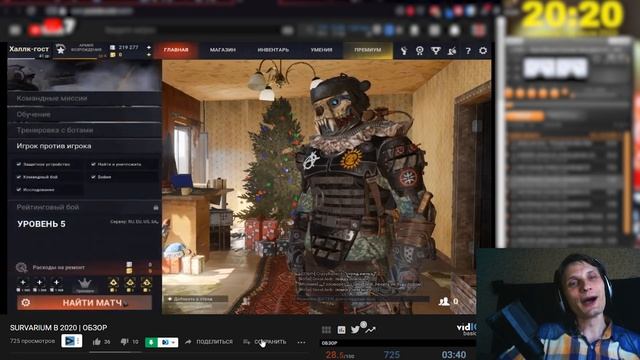Expand the Обучение section
Screen dimensions: 640x360
pos(84,114)
